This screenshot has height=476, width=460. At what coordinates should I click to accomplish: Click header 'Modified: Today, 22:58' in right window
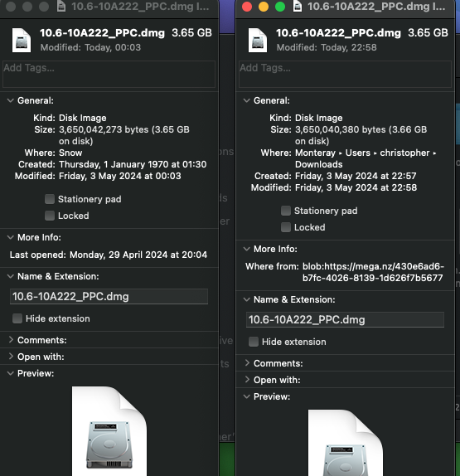327,47
